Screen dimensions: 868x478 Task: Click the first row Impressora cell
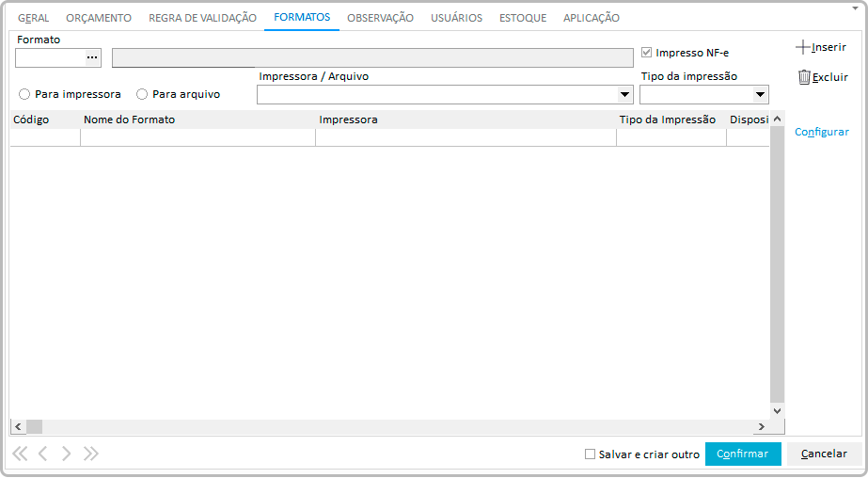pos(466,137)
